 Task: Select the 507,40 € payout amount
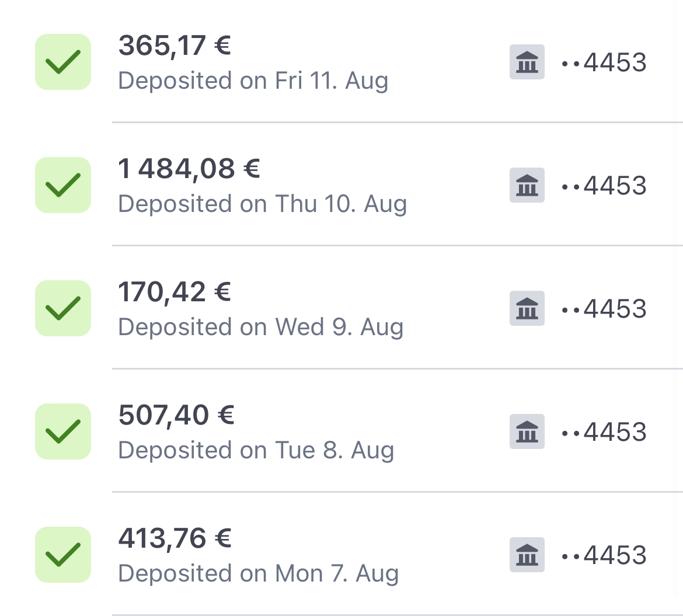pos(176,415)
